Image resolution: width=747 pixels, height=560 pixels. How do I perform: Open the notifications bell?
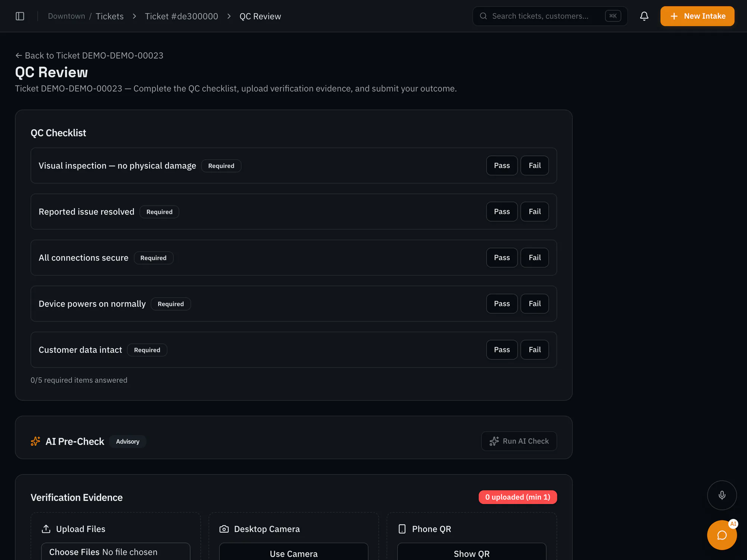point(644,16)
